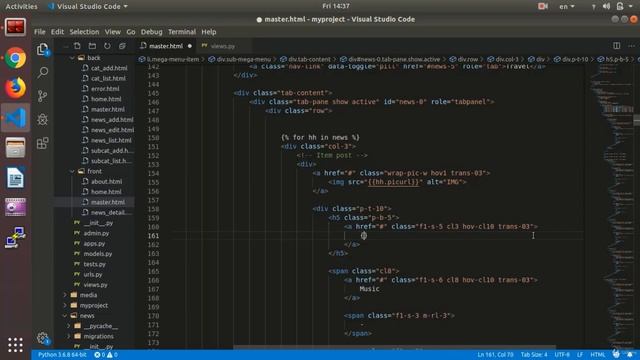Click the Python 3.6.8 64-bit interpreter selector
Screen dimensions: 640x360
tap(62, 355)
